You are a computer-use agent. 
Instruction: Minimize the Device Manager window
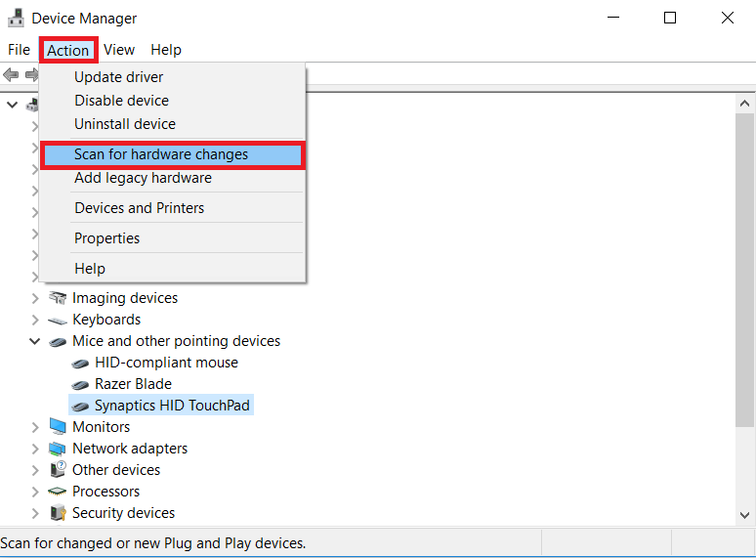tap(613, 18)
